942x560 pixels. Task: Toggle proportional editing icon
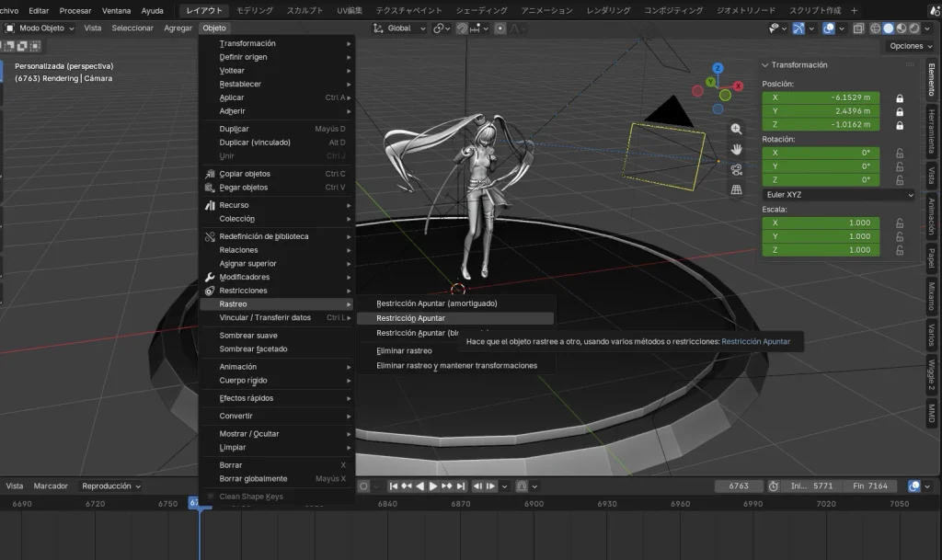pyautogui.click(x=500, y=29)
